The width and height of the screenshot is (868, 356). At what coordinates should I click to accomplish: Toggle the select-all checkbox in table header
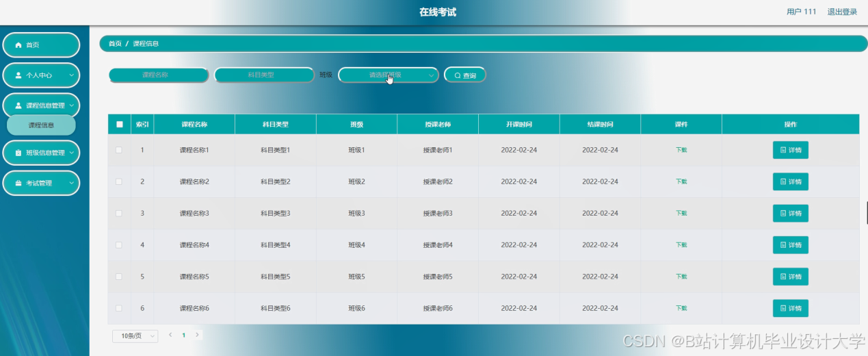[120, 125]
